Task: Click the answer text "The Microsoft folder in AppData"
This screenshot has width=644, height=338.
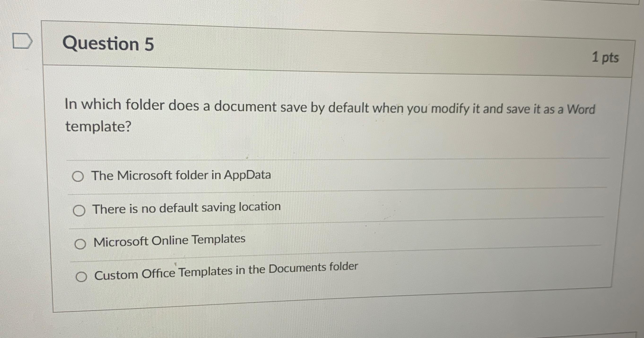Action: (181, 175)
